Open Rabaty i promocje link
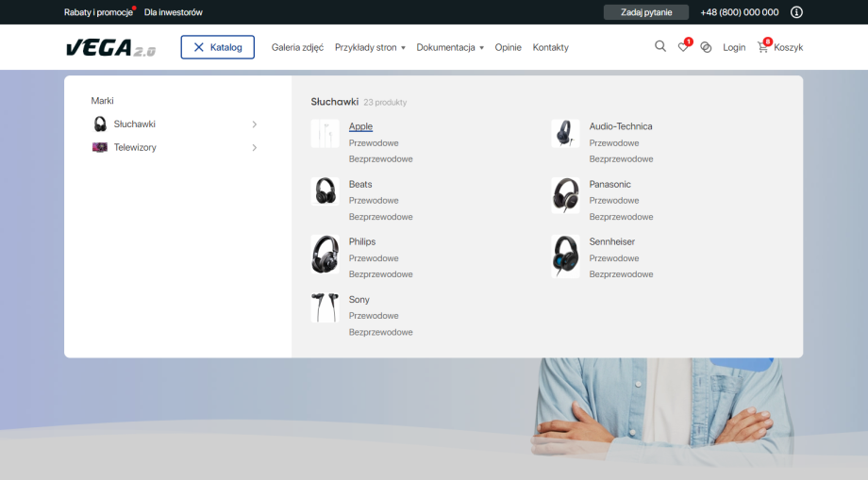 coord(98,12)
